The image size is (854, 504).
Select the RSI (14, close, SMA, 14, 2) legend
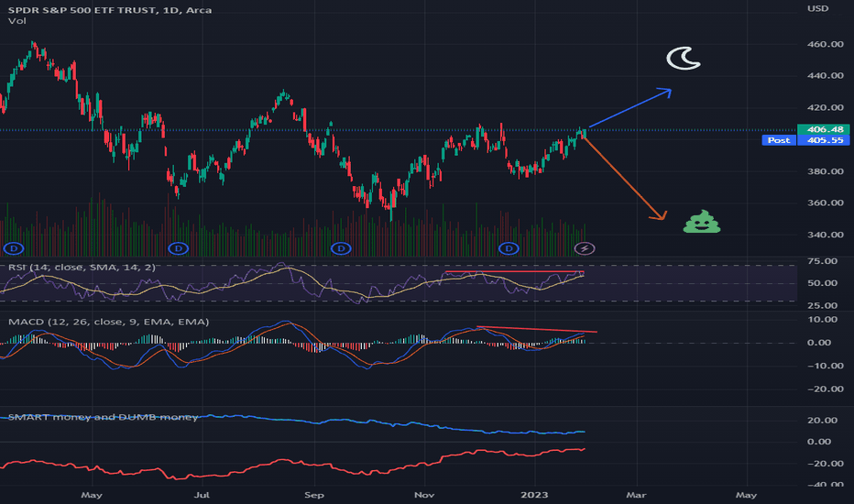point(82,267)
